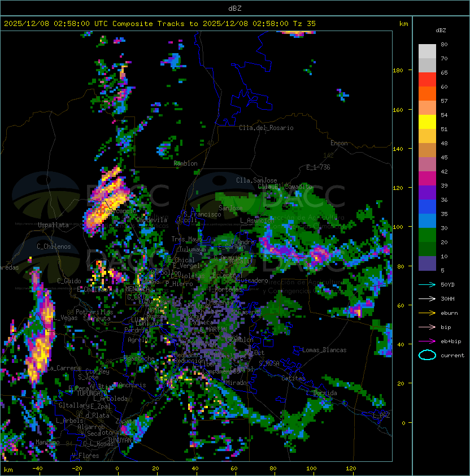This screenshot has height=476, width=470.
Task: Click the Lomas_Blancas place label
Action: (x=324, y=350)
